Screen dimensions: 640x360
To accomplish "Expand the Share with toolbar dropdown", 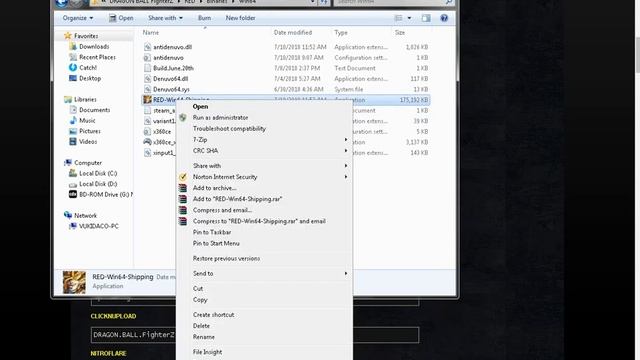I will tap(165, 18).
